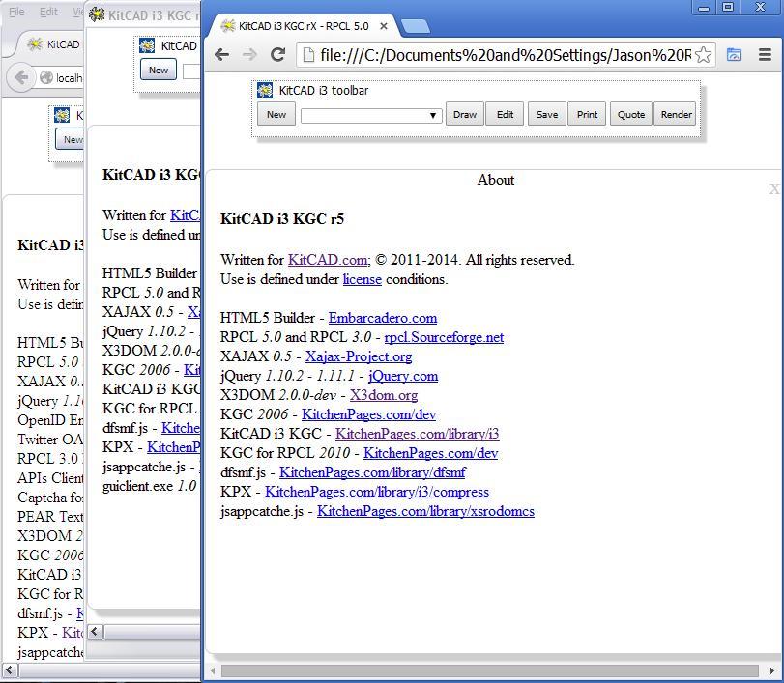This screenshot has width=784, height=683.
Task: Click the Edit button in KitCAD toolbar
Action: [x=505, y=114]
